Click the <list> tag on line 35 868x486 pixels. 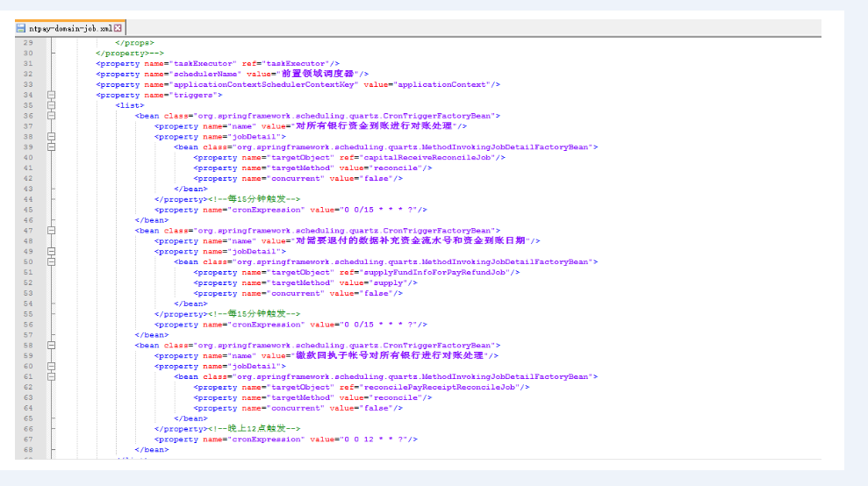pos(130,105)
